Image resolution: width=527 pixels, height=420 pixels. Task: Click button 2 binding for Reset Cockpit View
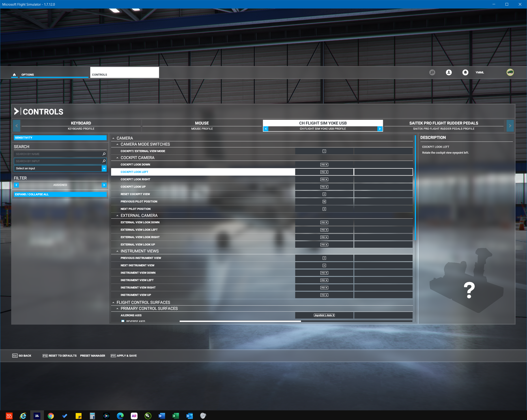coord(324,194)
